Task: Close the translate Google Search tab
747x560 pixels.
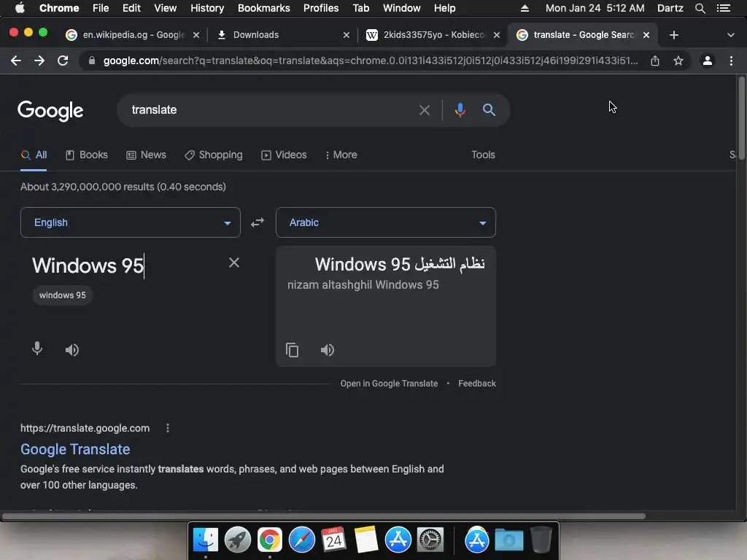Action: click(646, 35)
